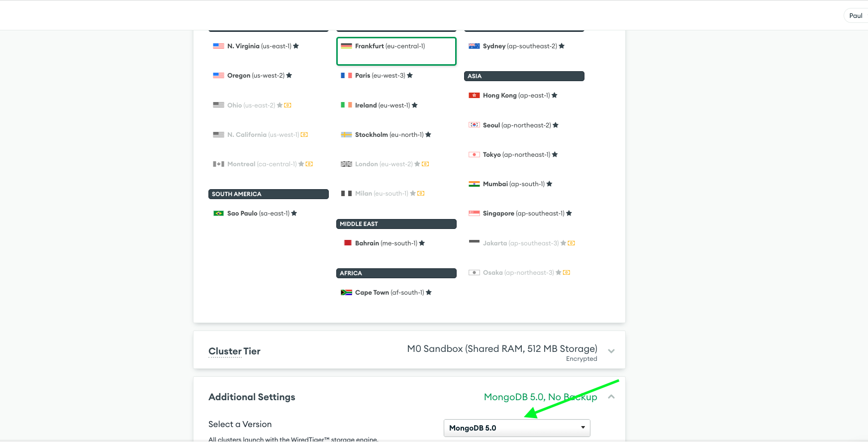Expand the Cluster Tier section chevron
The height and width of the screenshot is (442, 868).
point(611,351)
